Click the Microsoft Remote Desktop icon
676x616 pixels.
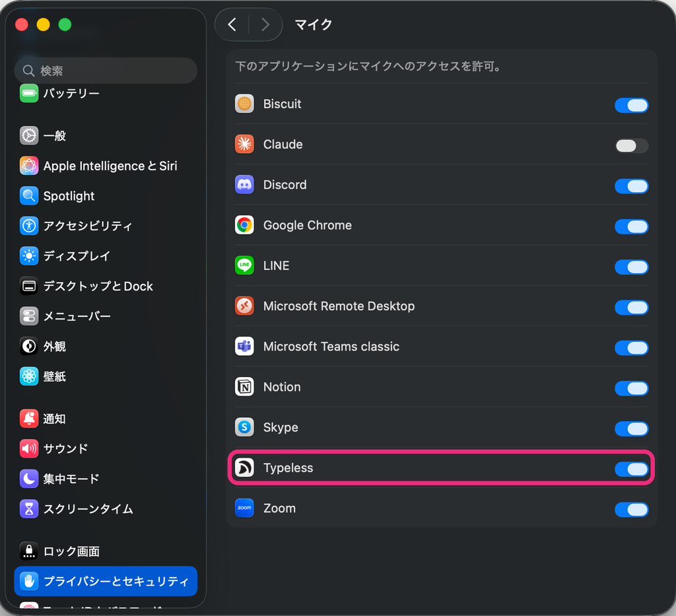244,306
